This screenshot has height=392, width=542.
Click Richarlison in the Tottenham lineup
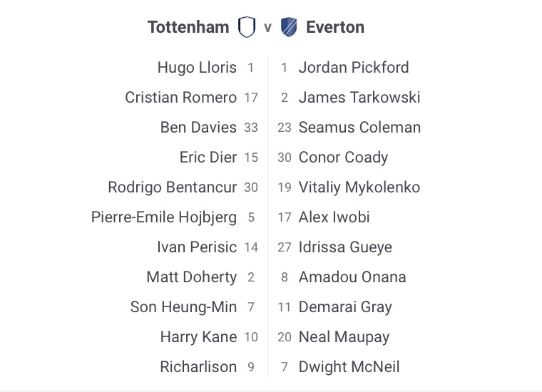(198, 367)
